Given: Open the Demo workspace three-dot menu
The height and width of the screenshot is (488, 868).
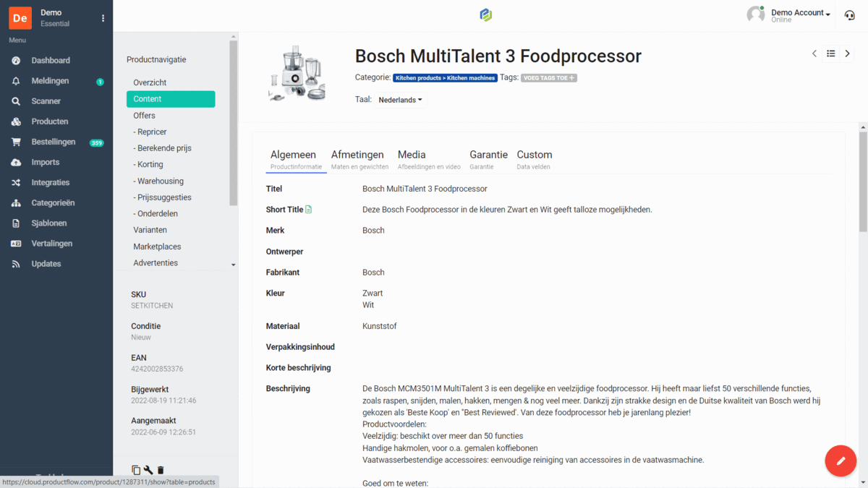Looking at the screenshot, I should 103,18.
